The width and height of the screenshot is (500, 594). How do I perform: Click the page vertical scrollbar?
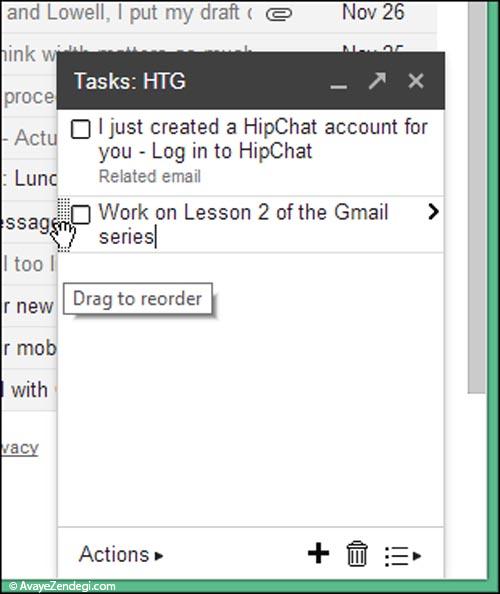(477, 197)
